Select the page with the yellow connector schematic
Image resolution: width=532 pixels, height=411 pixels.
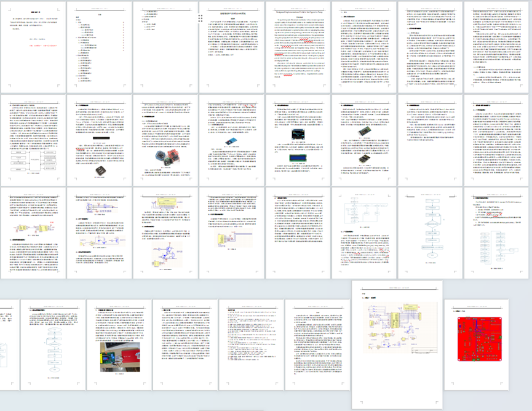pos(232,233)
